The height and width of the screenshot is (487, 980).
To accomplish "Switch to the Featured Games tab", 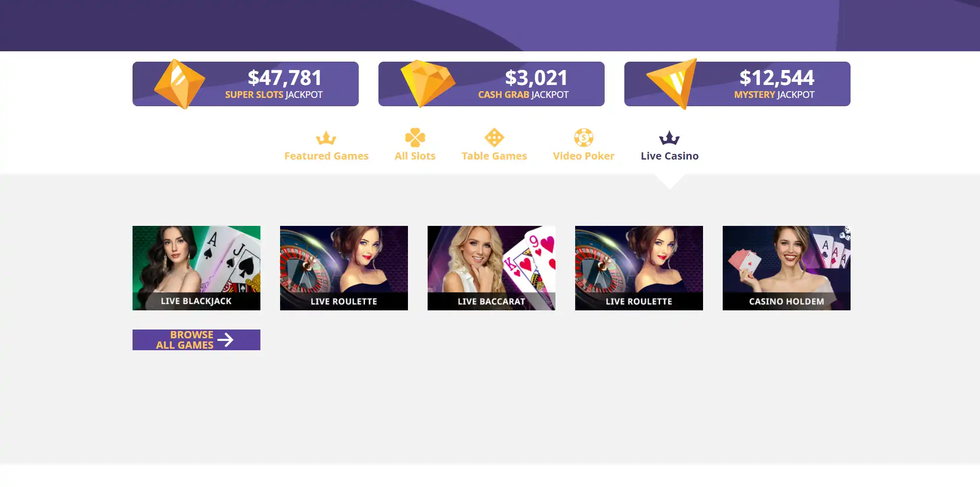I will point(326,156).
